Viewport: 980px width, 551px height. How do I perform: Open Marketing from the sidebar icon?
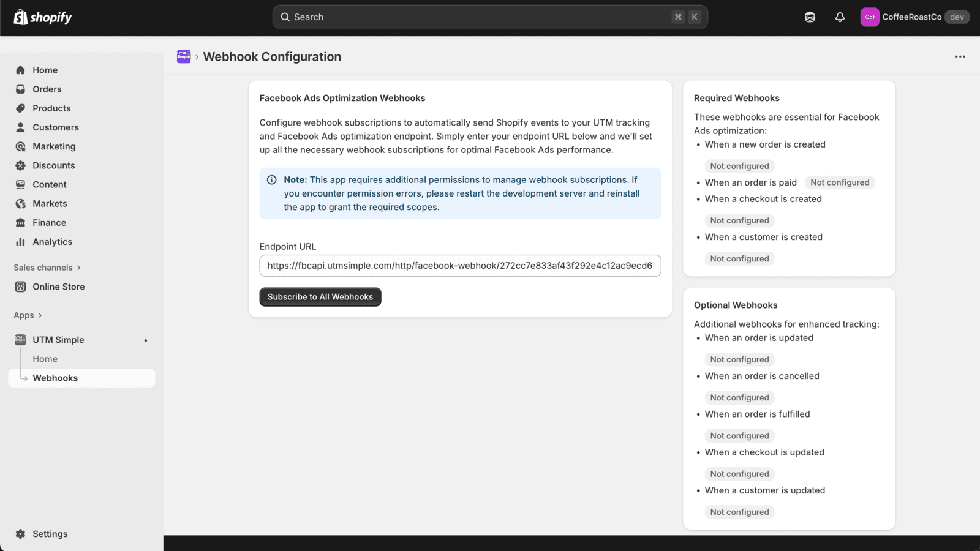[20, 146]
